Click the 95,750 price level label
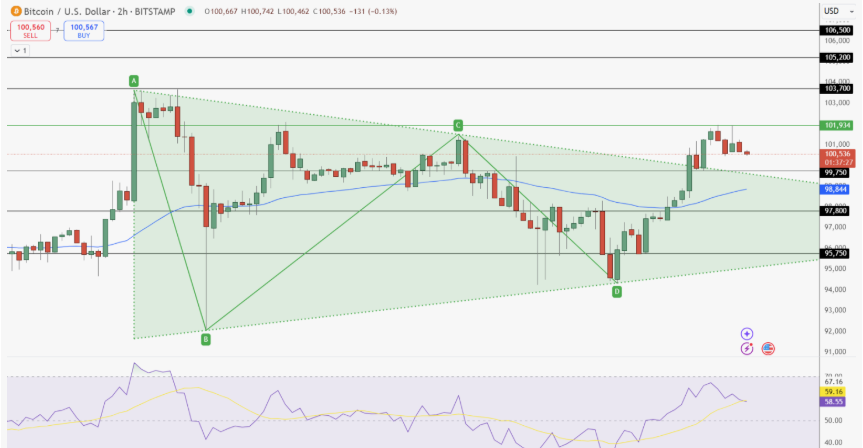 pyautogui.click(x=835, y=253)
